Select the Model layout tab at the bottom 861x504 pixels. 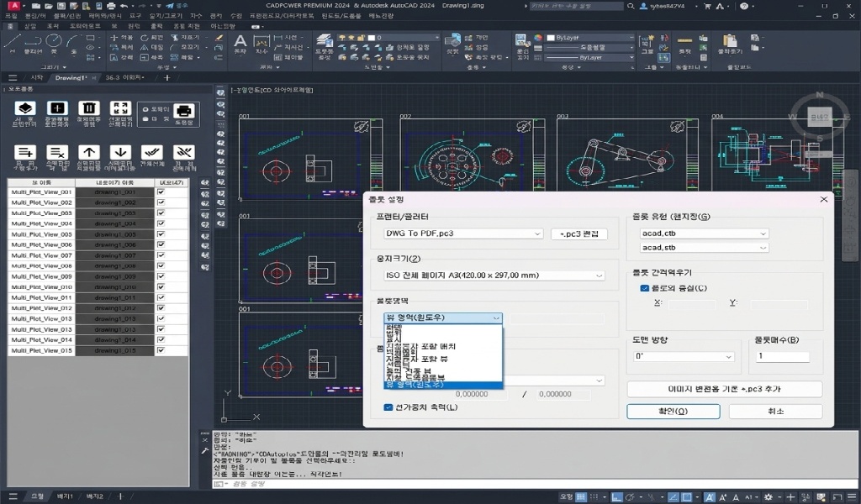[x=37, y=496]
